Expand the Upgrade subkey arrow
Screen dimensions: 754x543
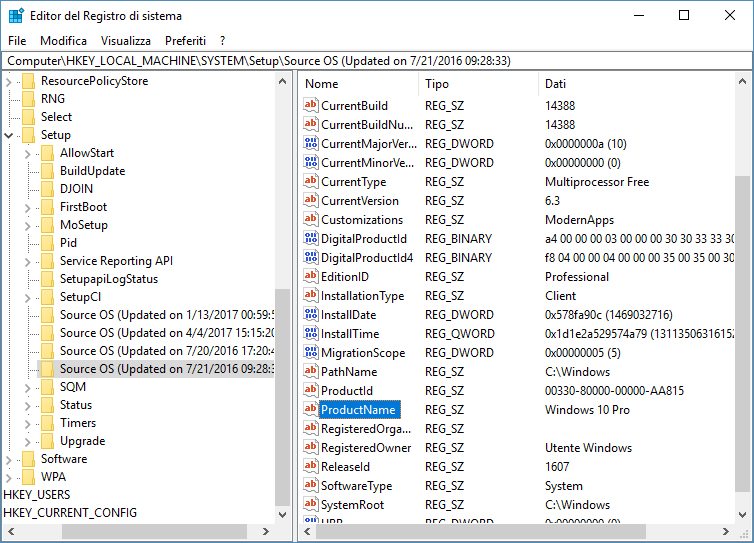29,441
